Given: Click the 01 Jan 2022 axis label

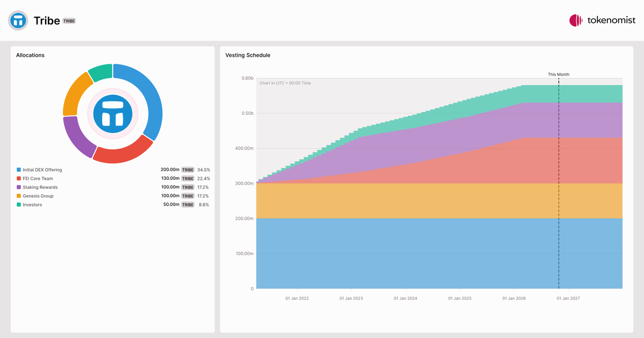Looking at the screenshot, I should click(297, 298).
